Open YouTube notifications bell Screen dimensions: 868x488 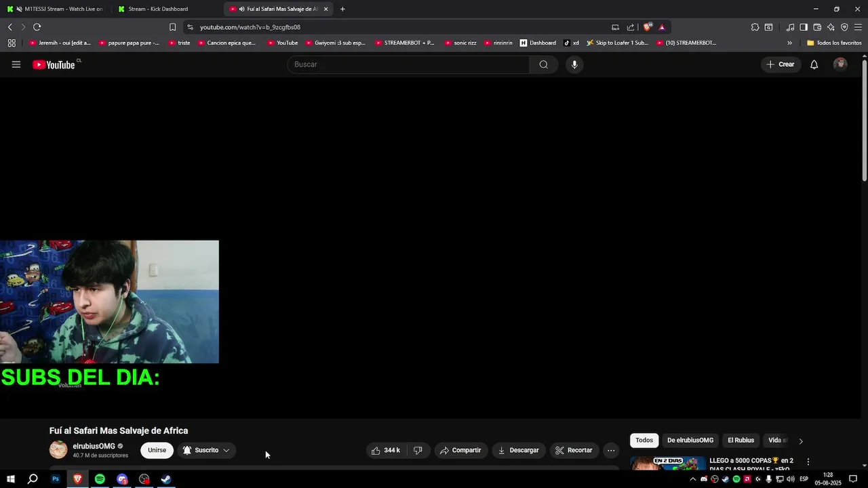click(x=814, y=64)
